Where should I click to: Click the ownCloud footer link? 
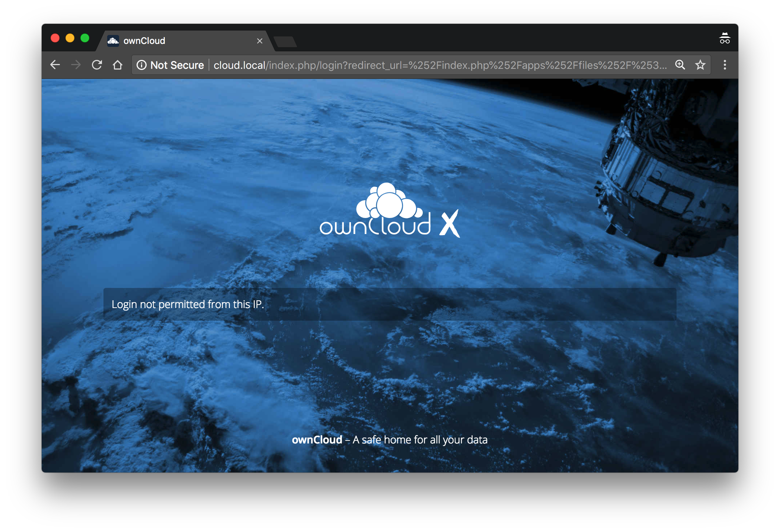pos(317,440)
